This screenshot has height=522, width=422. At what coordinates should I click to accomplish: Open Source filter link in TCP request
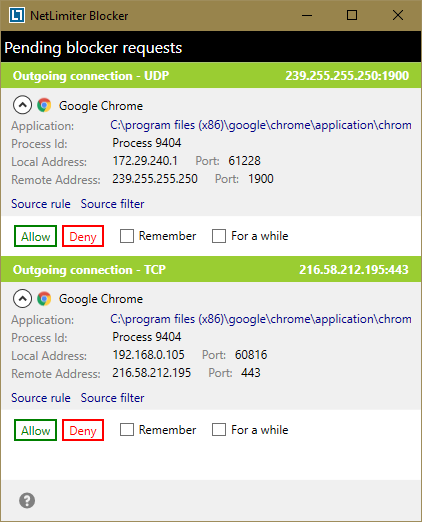(x=112, y=398)
